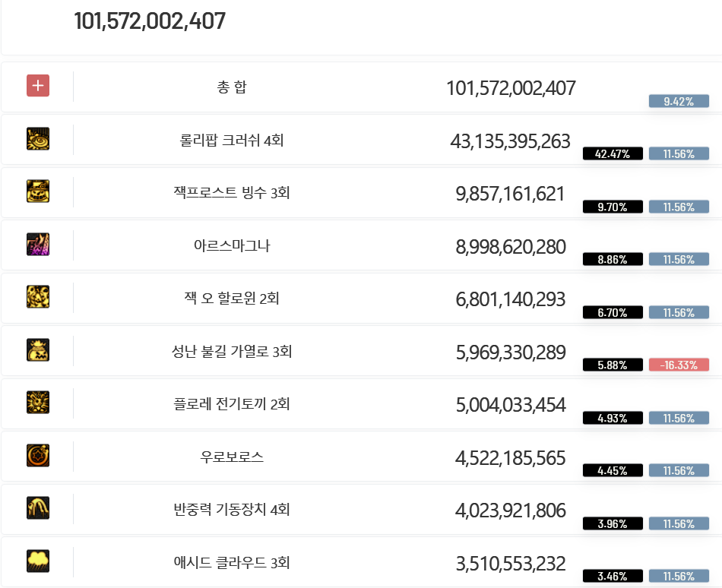Select the 롤리팝 크러쉬 4회 row label
The image size is (722, 588).
(232, 140)
